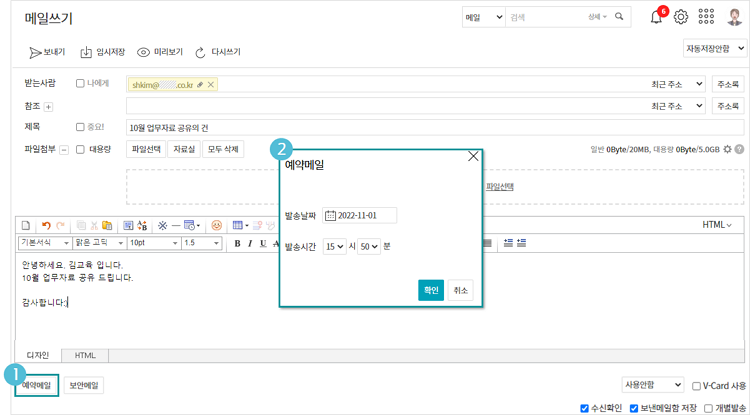Screen dimensions: 750x415
Task: Select the send minute dropdown showing 50
Action: pos(369,247)
